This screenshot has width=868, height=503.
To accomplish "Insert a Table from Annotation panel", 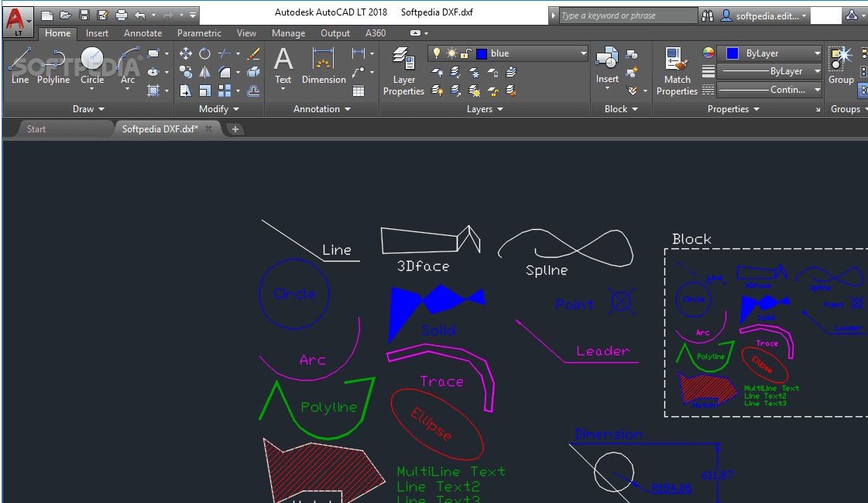I will point(359,91).
